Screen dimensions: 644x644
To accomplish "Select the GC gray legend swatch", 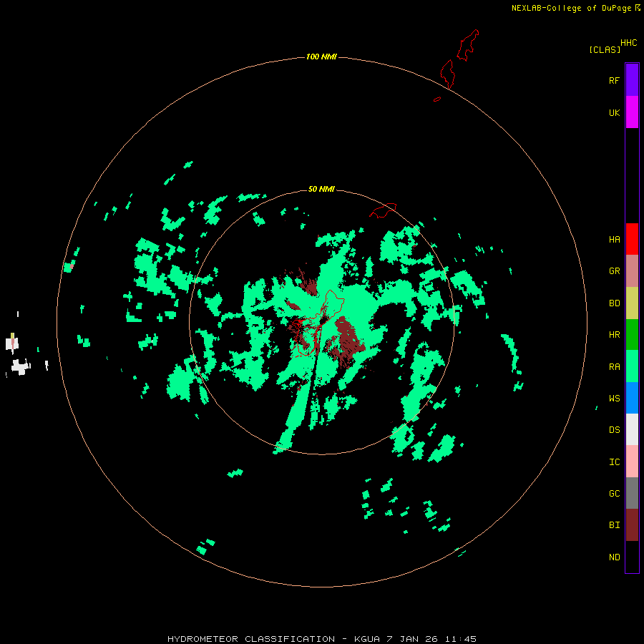I will pos(632,493).
